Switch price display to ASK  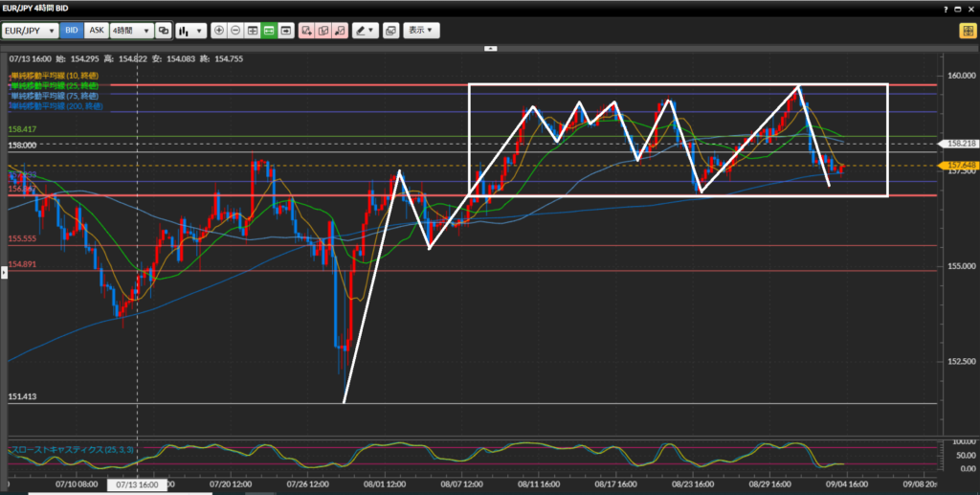(x=97, y=31)
